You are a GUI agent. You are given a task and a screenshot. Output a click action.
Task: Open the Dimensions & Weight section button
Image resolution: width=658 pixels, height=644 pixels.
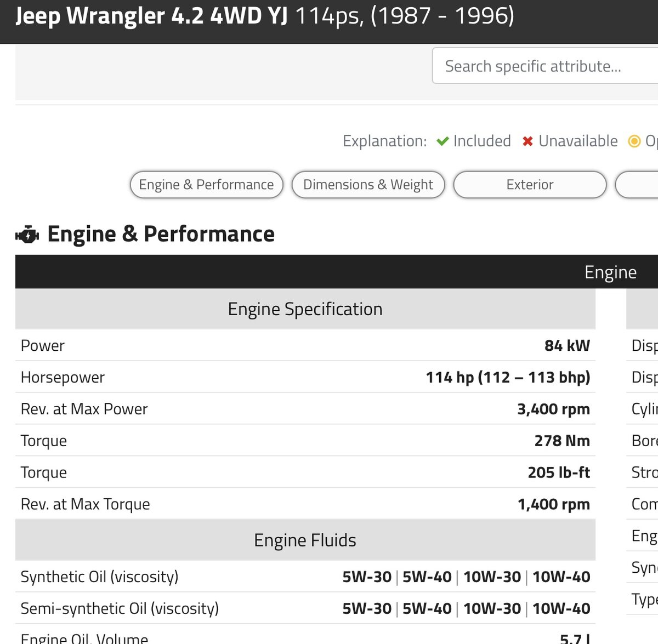[x=368, y=185]
